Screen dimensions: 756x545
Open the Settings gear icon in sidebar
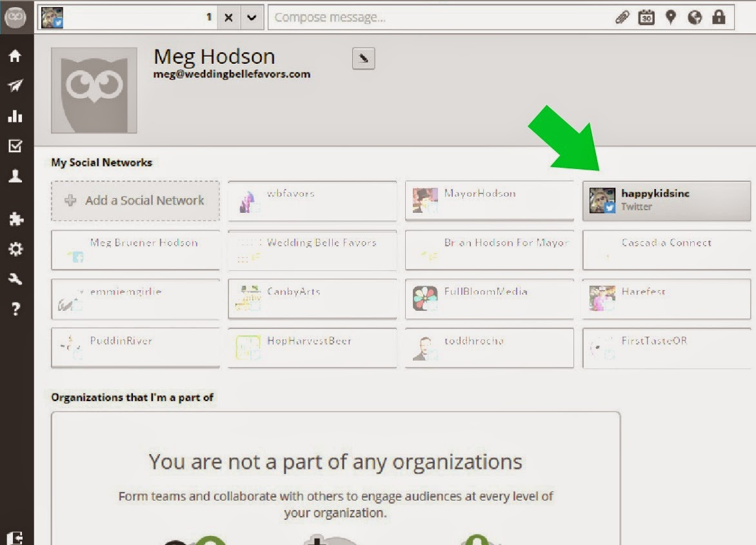coord(15,249)
